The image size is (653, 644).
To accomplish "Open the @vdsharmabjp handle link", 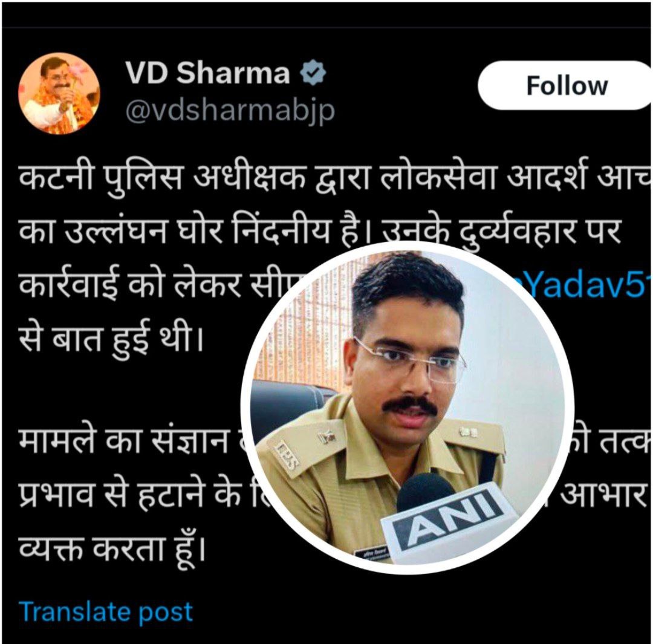I will (x=230, y=111).
